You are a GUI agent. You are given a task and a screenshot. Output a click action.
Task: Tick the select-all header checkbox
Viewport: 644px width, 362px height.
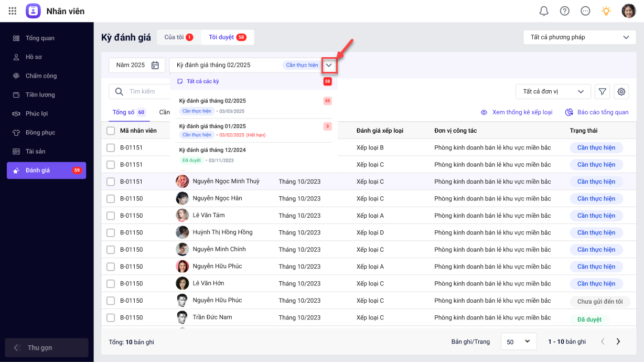click(x=111, y=131)
